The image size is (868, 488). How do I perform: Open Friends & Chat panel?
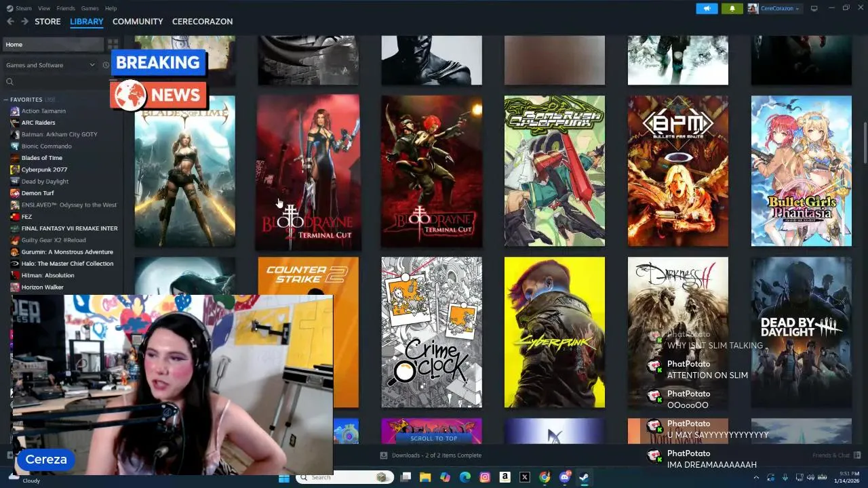coord(836,455)
